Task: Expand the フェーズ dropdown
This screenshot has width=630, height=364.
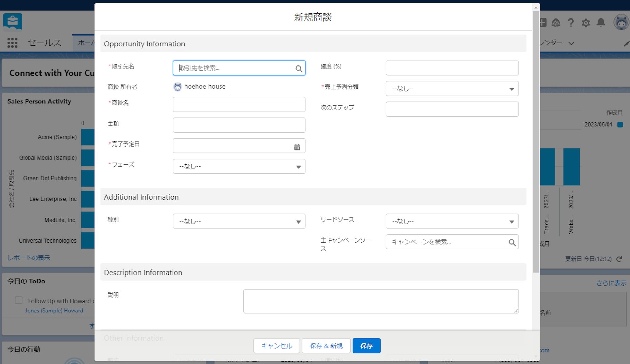Action: pos(239,166)
